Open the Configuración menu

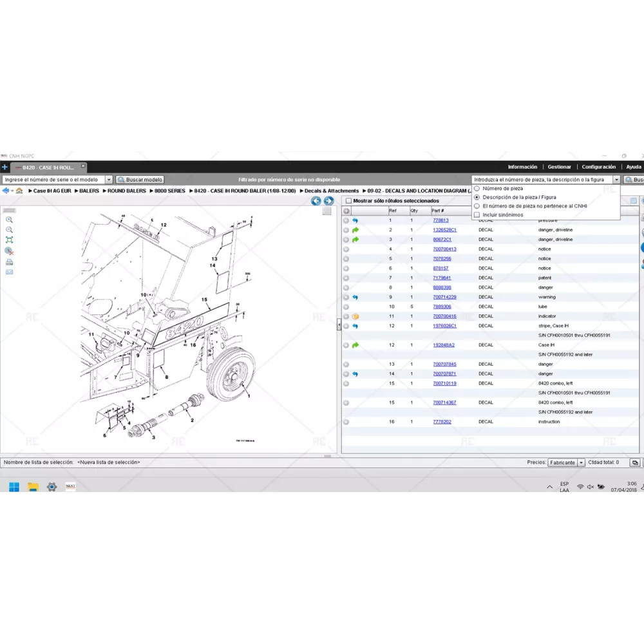tap(599, 167)
